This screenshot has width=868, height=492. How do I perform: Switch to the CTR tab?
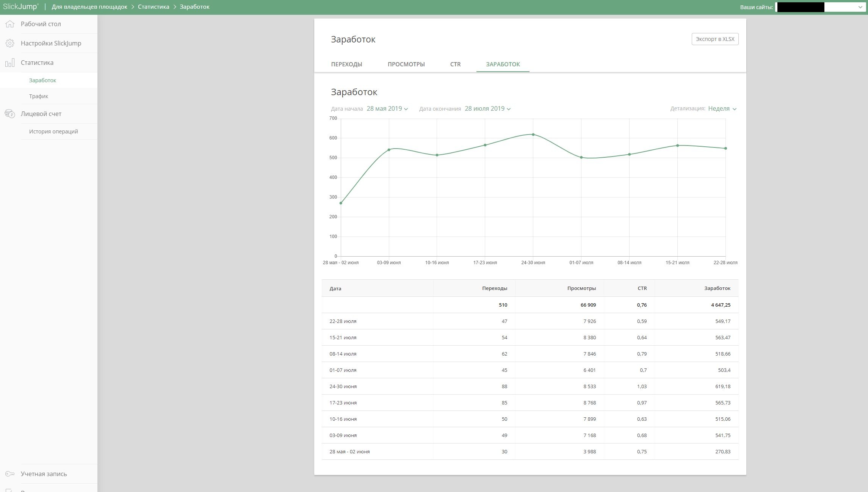click(455, 64)
